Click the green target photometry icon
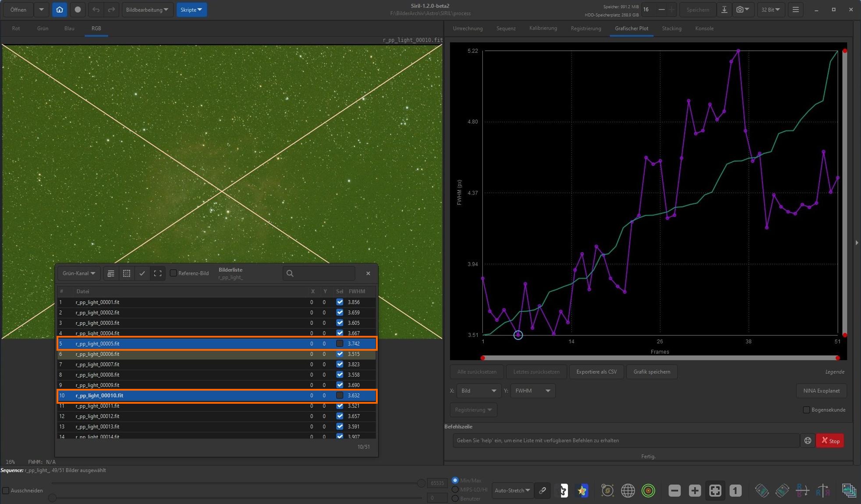Viewport: 861px width, 504px height. click(x=648, y=490)
